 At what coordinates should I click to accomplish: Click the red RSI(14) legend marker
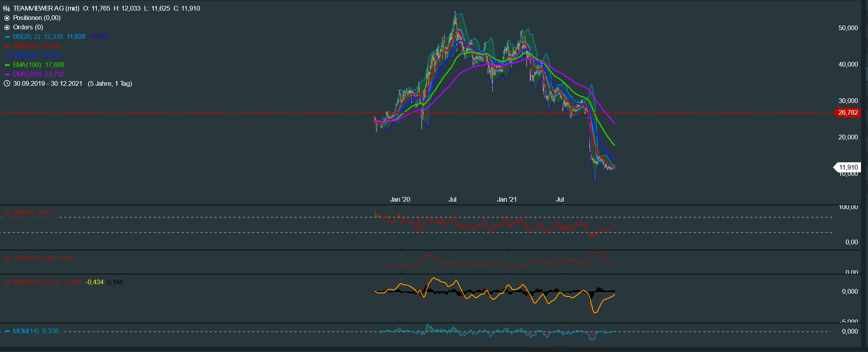(7, 213)
